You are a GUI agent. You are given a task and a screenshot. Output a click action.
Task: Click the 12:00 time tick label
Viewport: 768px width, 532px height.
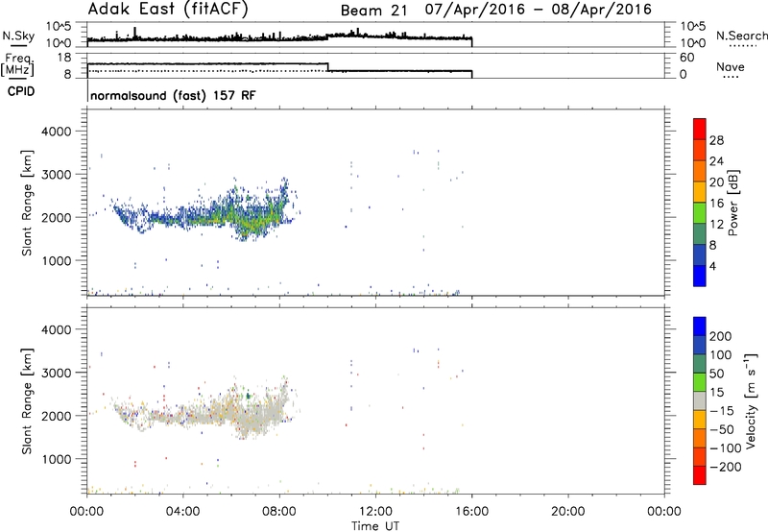[x=375, y=512]
